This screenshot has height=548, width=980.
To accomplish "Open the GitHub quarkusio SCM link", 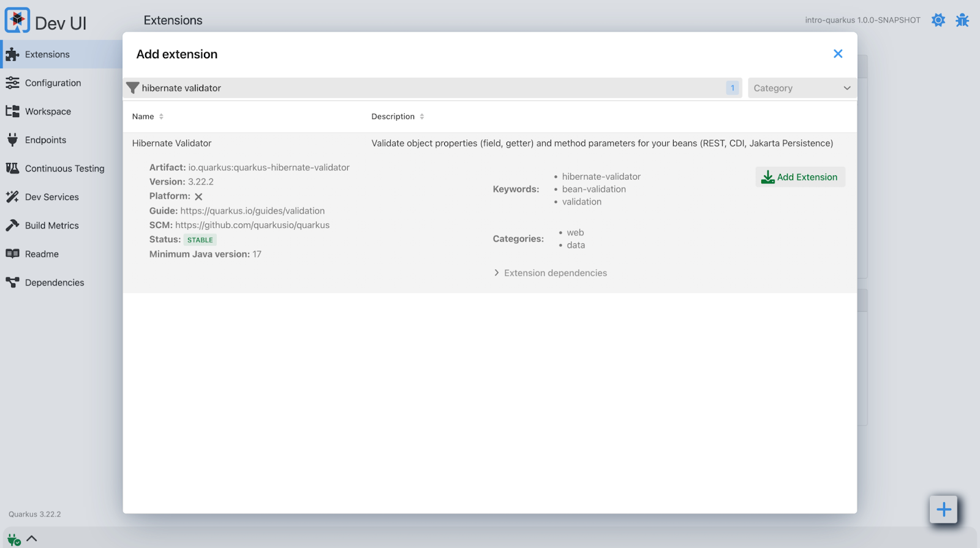I will (x=252, y=225).
